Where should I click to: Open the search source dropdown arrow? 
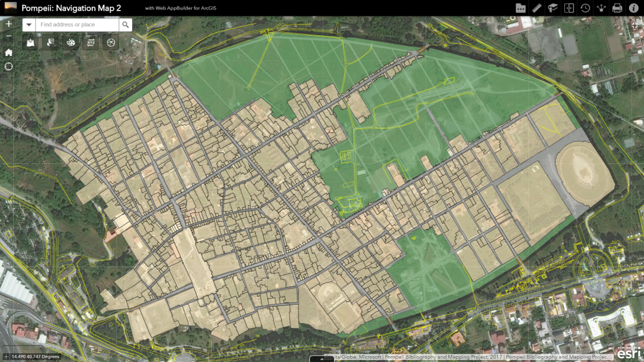click(28, 25)
